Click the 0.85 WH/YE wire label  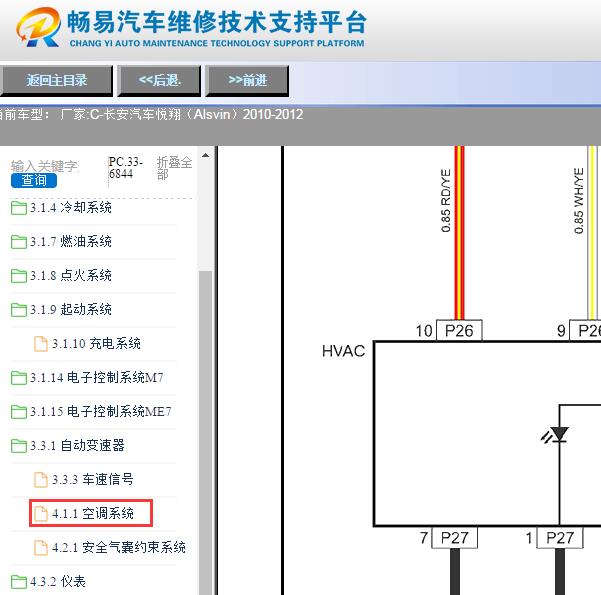[x=579, y=201]
